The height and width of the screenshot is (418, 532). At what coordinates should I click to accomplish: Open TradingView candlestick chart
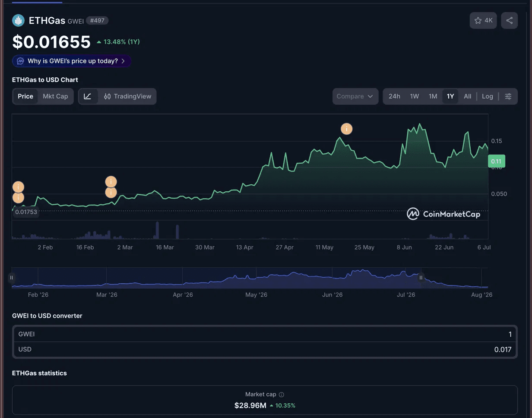coord(128,96)
